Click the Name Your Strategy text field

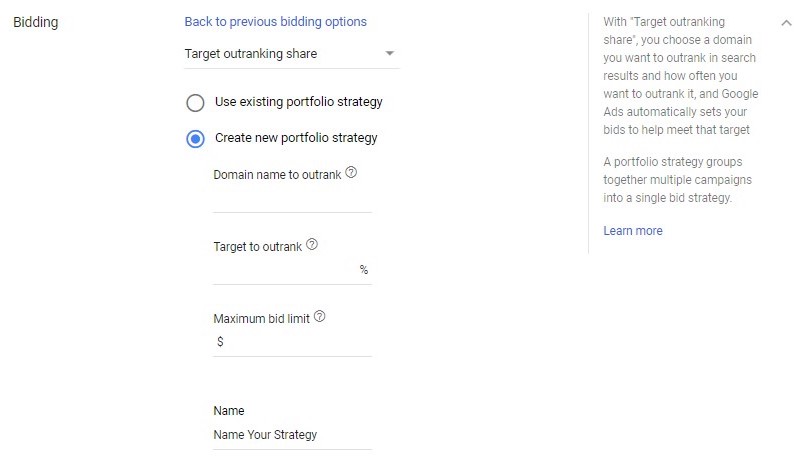pos(292,435)
